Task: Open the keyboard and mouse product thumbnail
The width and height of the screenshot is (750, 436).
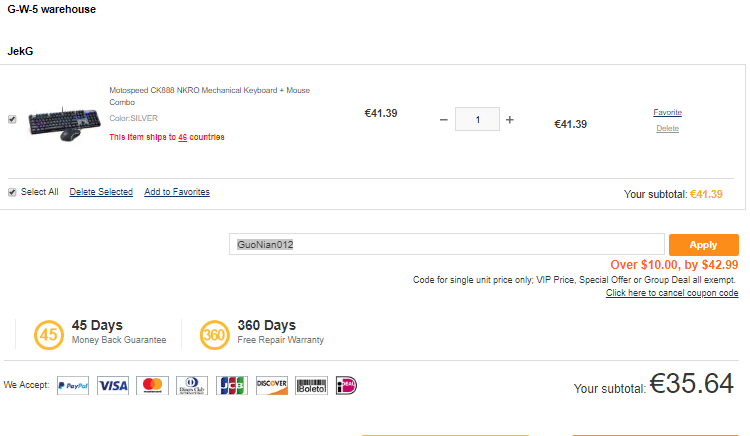Action: point(64,124)
